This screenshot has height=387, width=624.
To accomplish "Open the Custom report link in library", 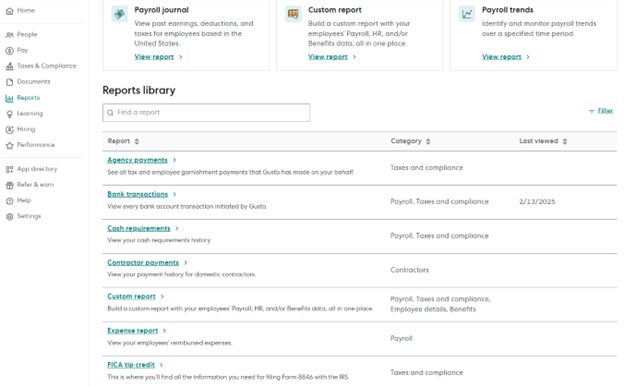I will coord(131,297).
